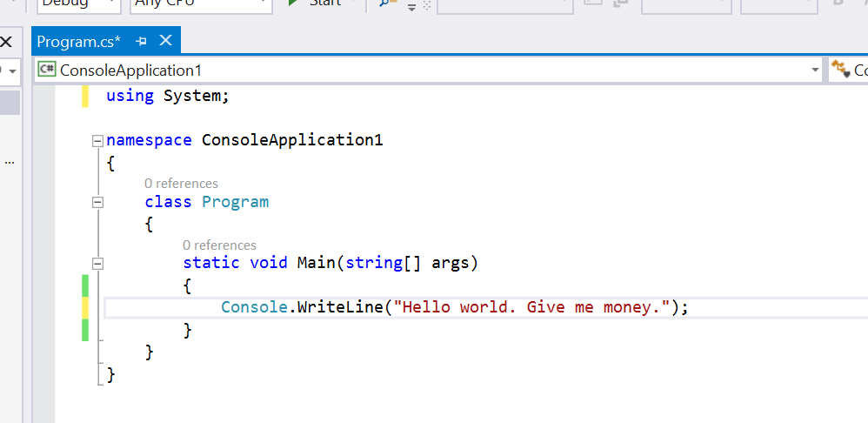Click the 'void' keyword

tap(269, 263)
